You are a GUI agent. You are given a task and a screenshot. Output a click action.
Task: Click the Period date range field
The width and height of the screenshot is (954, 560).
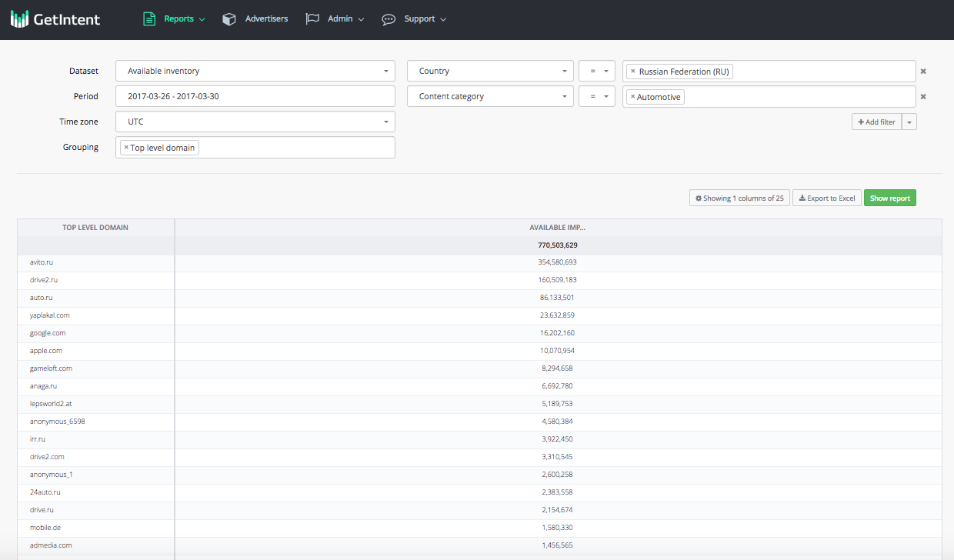pos(255,96)
